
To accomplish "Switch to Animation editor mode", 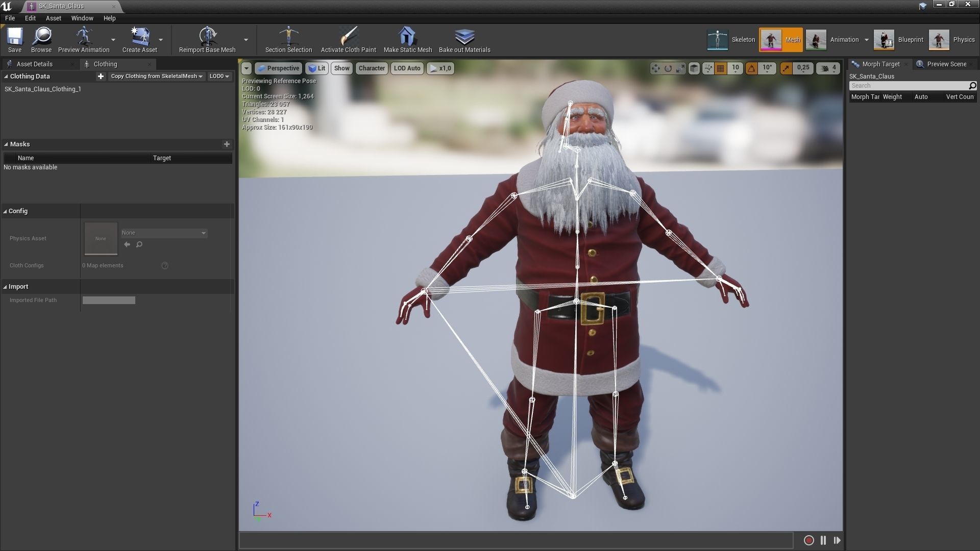I will pyautogui.click(x=833, y=40).
